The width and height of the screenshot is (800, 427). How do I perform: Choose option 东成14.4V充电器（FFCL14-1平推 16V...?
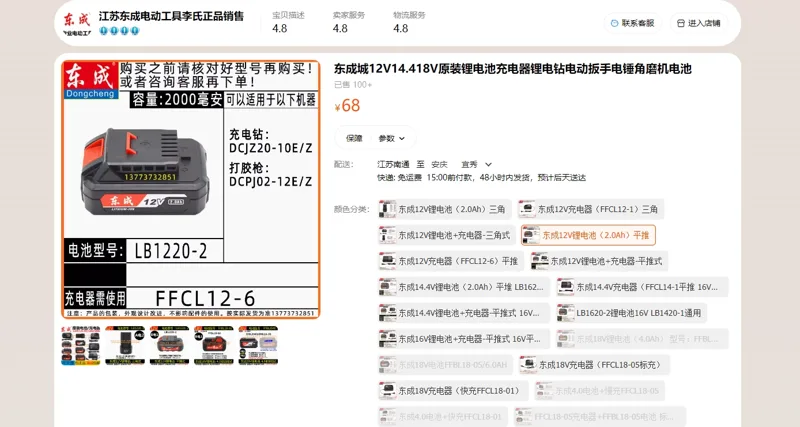click(642, 287)
